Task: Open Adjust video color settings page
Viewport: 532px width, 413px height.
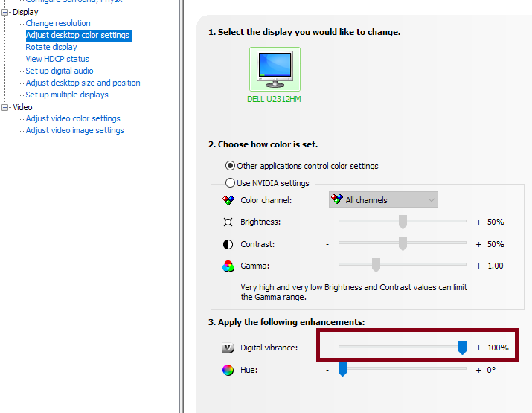Action: pos(73,118)
